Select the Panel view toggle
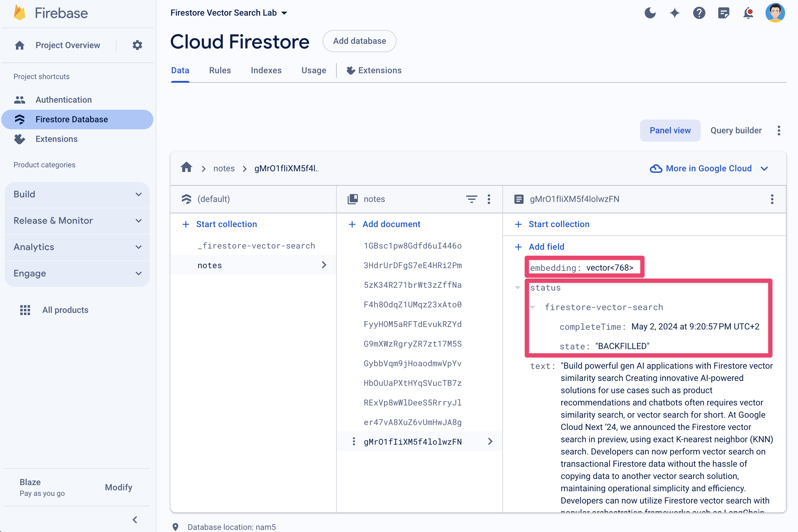 coord(670,131)
